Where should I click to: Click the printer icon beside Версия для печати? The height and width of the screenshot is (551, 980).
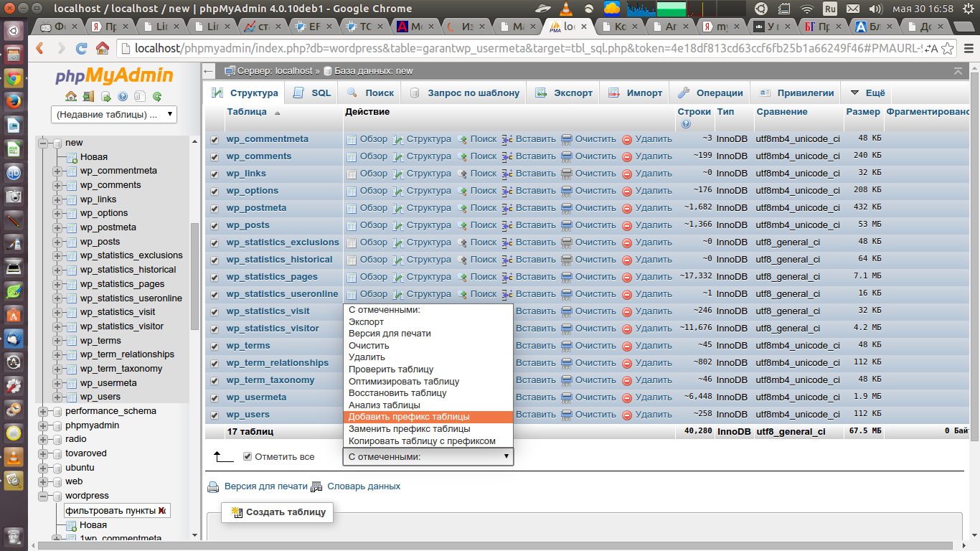(x=213, y=487)
